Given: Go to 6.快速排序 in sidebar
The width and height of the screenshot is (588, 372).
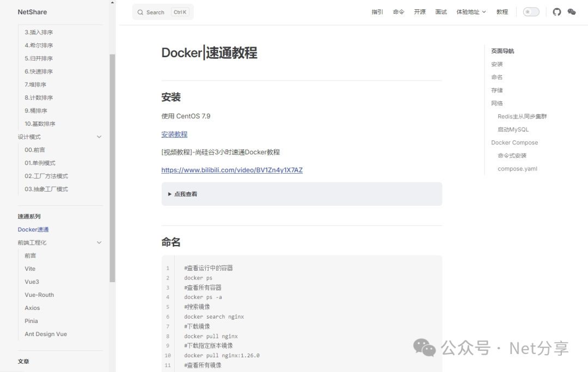Looking at the screenshot, I should pos(39,72).
